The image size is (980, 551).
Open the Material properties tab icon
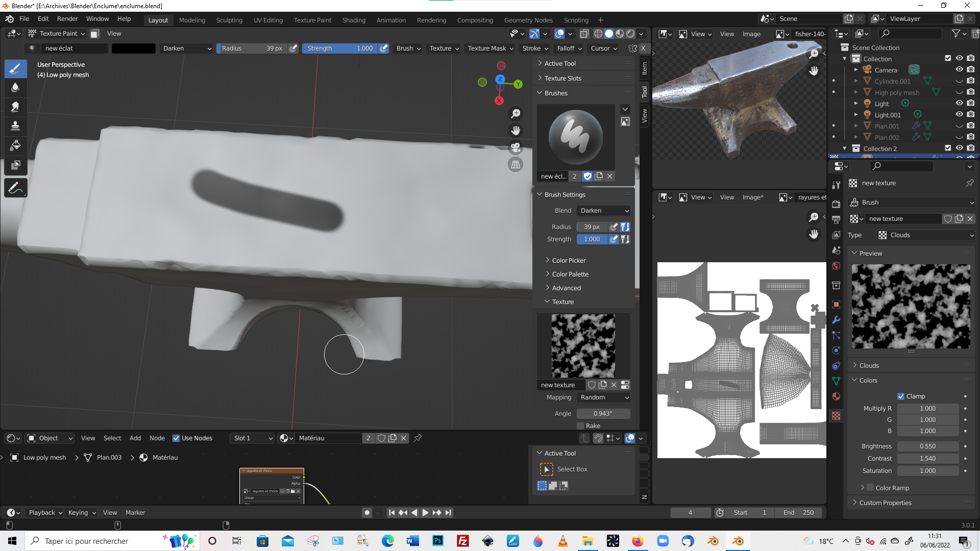pos(836,396)
